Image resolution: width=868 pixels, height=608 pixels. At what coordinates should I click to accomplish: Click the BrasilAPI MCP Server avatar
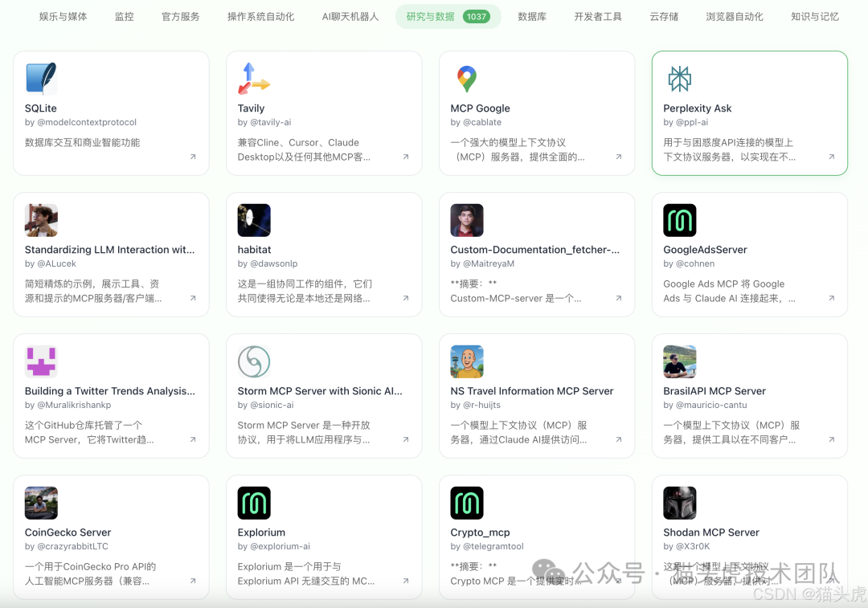[680, 361]
